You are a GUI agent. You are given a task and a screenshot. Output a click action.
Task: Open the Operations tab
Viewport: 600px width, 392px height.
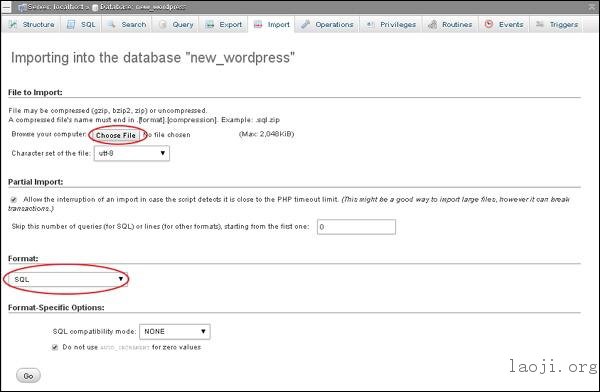tap(327, 24)
